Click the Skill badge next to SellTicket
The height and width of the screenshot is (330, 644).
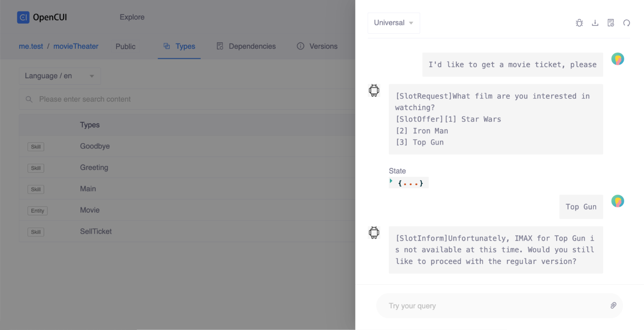tap(36, 232)
